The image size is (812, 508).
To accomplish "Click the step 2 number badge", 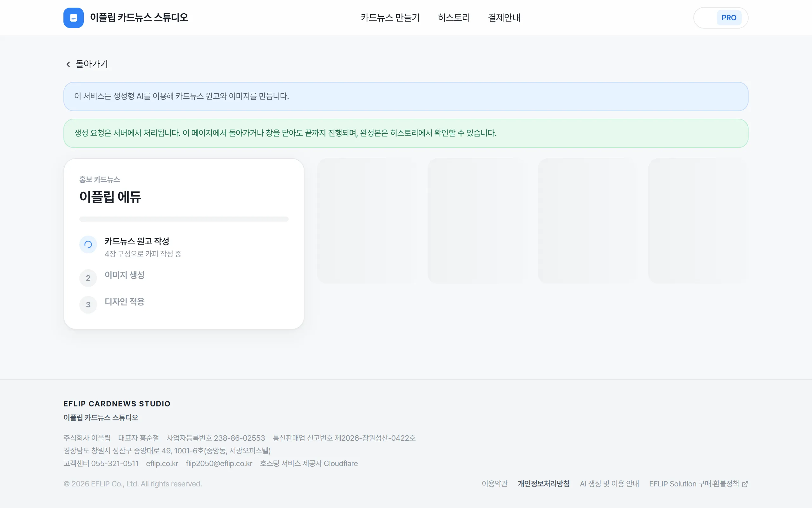I will click(88, 278).
